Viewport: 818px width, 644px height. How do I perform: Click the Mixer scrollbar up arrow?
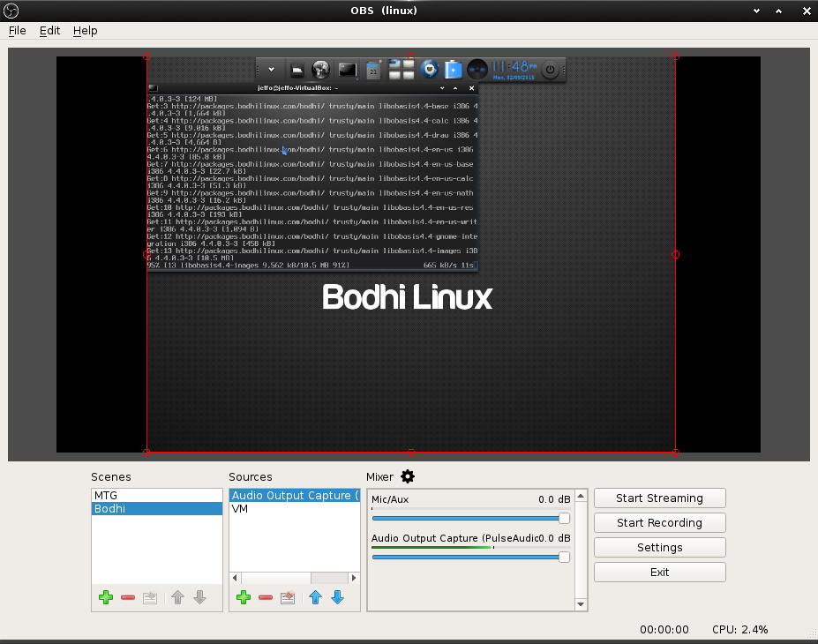tap(581, 496)
